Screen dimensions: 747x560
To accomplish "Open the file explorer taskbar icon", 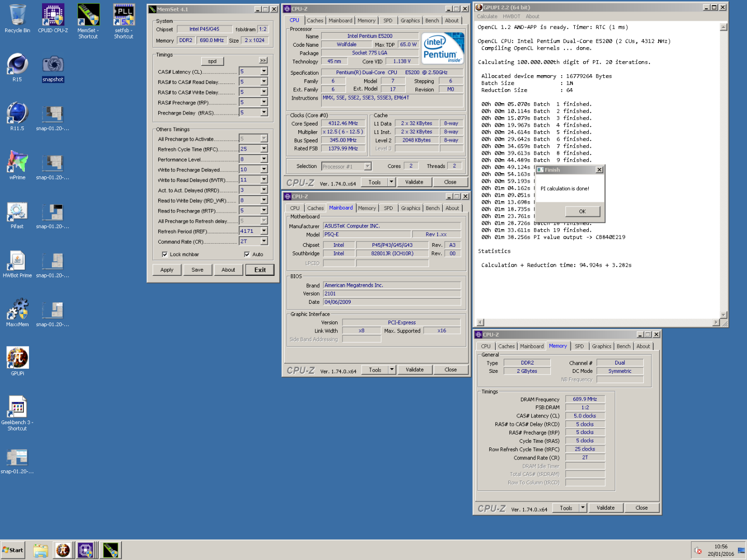I will click(40, 550).
